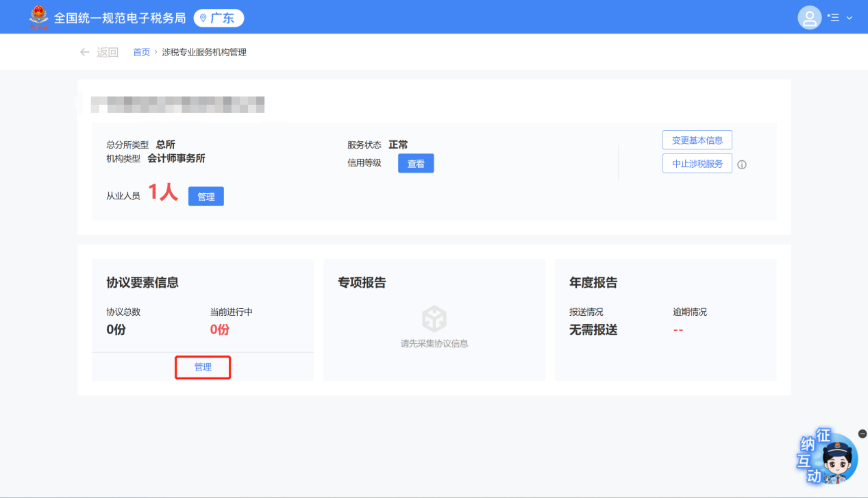Click the national tax emblem logo
This screenshot has width=868, height=498.
(39, 17)
